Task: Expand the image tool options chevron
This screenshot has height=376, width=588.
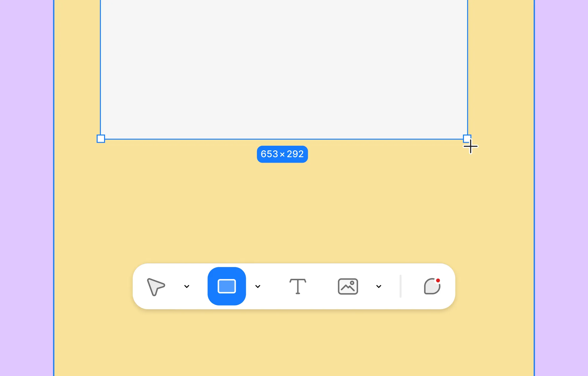Action: pyautogui.click(x=379, y=286)
